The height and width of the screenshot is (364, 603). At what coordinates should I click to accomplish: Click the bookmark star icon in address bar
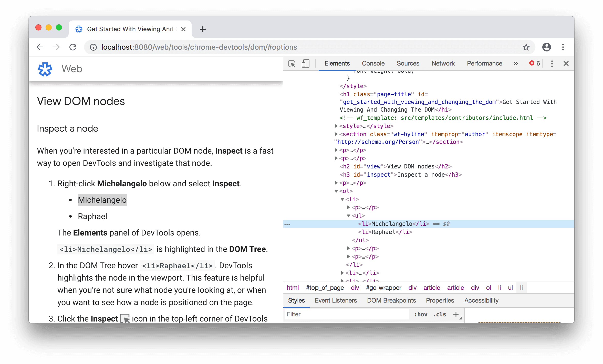pos(526,47)
